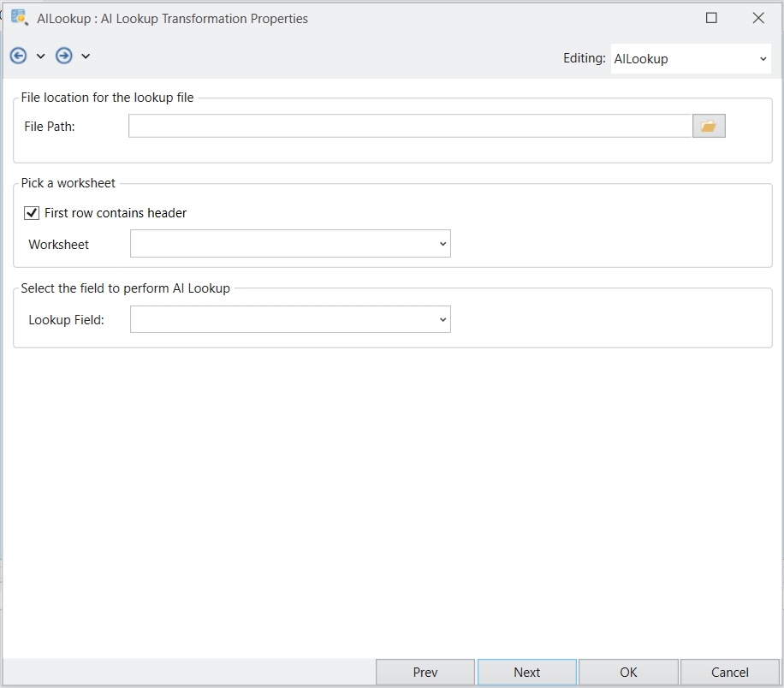The image size is (784, 688).
Task: Click into the File Path text field
Action: click(410, 126)
